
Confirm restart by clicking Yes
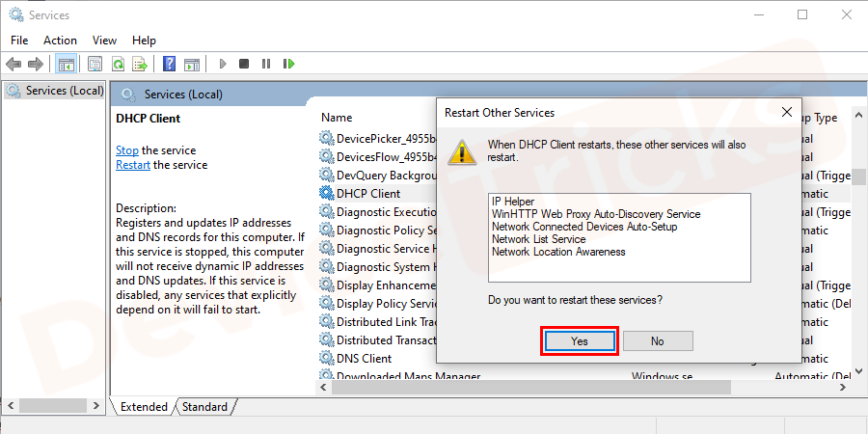pos(580,341)
